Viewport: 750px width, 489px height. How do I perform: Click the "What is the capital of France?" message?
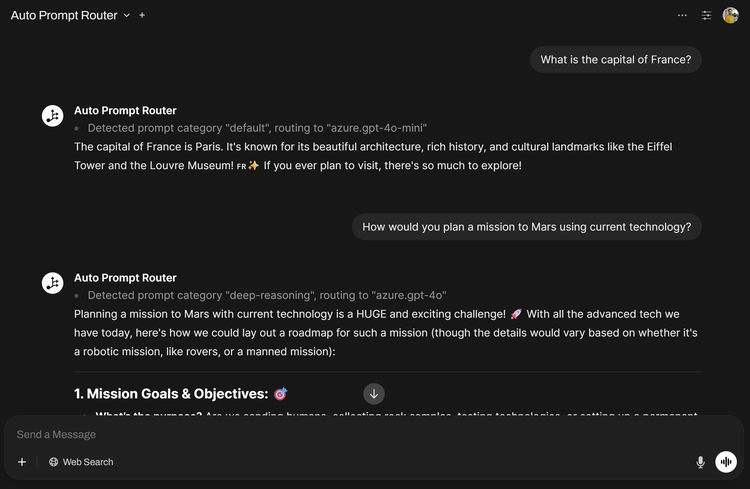616,60
